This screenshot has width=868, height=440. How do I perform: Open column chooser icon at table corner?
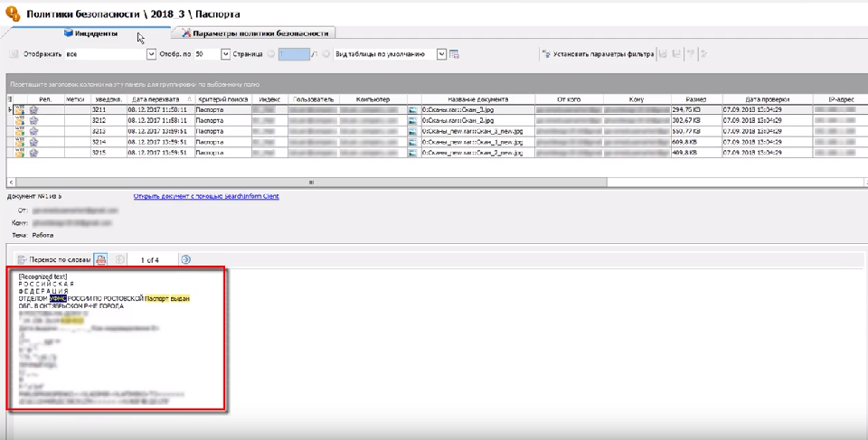click(x=9, y=99)
